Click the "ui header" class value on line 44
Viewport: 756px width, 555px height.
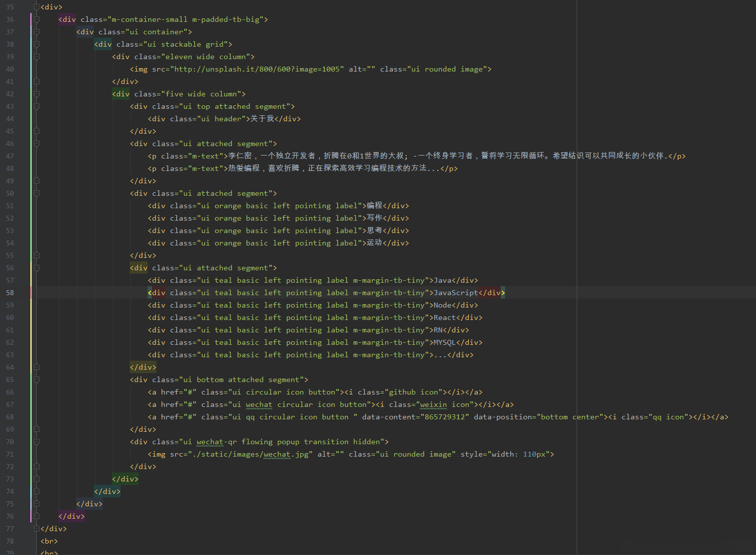[221, 119]
